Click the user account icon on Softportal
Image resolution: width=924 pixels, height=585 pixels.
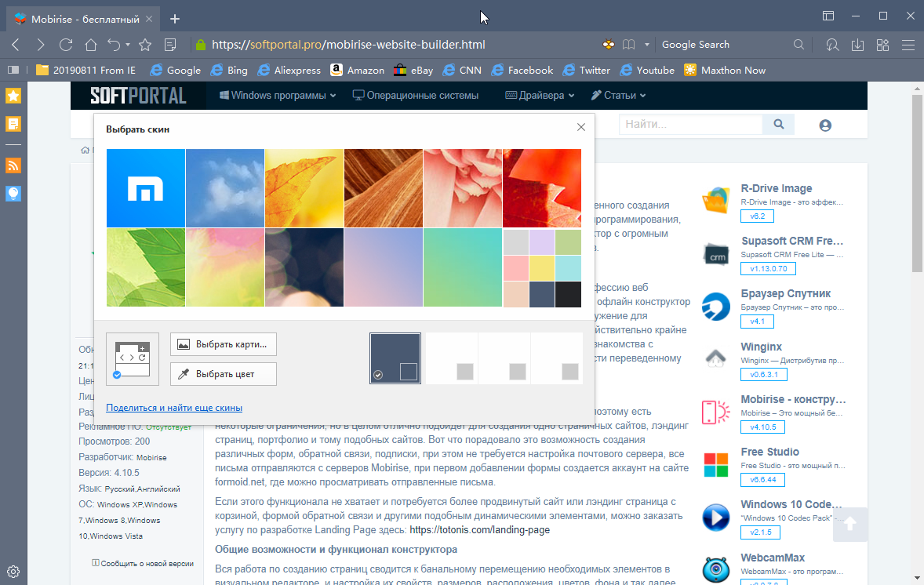point(825,125)
